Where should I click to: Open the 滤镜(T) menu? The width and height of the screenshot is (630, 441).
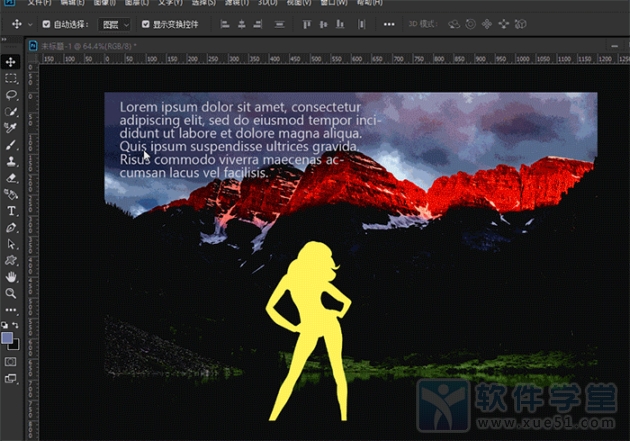(237, 2)
